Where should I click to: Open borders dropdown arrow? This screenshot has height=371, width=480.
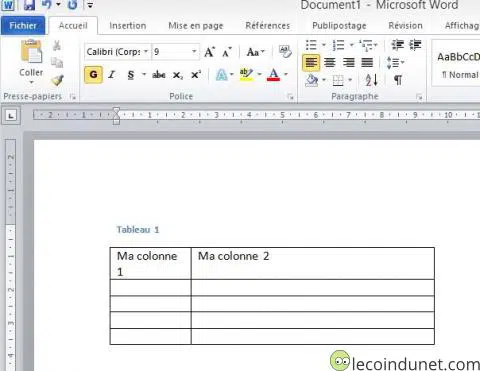[x=350, y=80]
